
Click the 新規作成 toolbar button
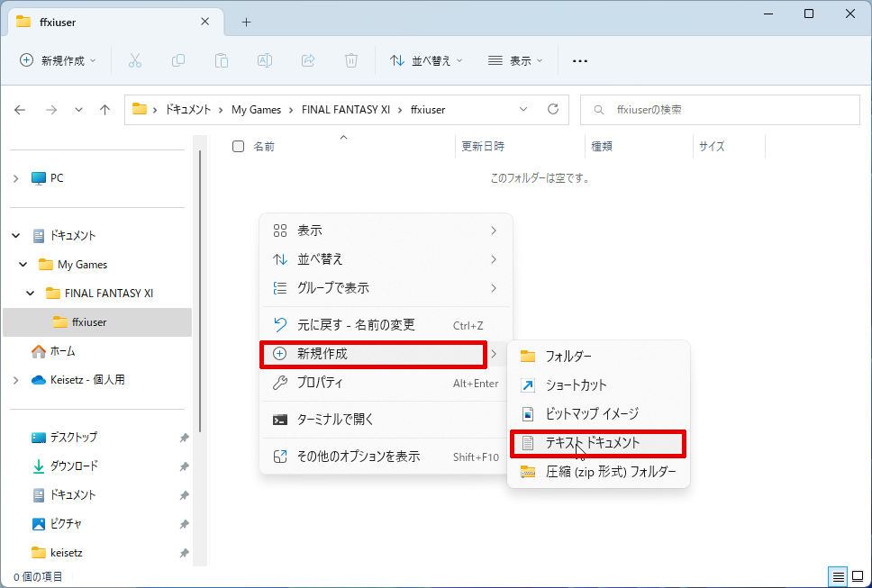[59, 60]
